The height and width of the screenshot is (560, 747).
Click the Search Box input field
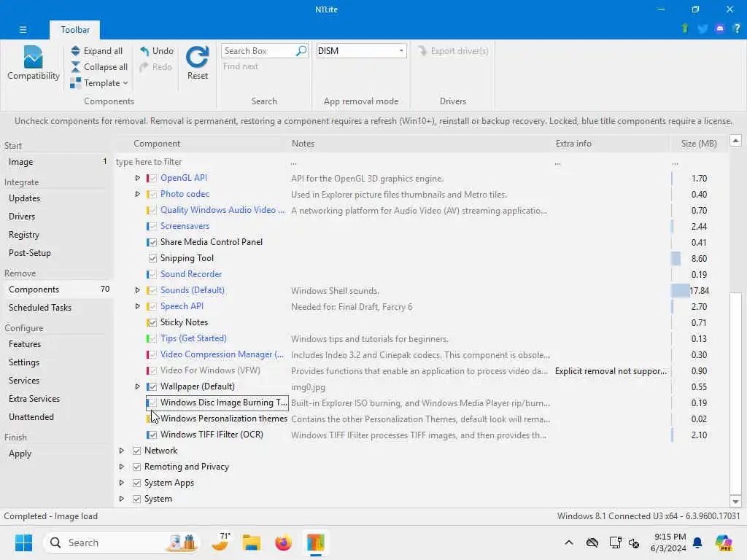(x=259, y=50)
